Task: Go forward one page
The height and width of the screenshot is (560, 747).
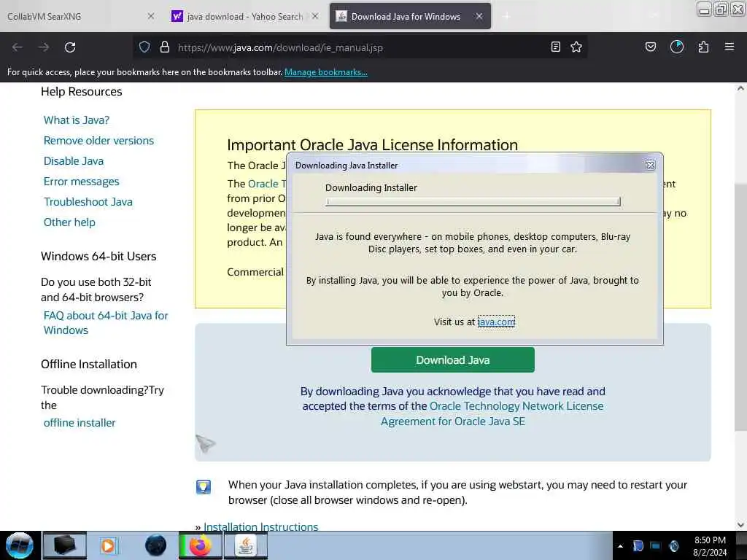Action: tap(43, 47)
